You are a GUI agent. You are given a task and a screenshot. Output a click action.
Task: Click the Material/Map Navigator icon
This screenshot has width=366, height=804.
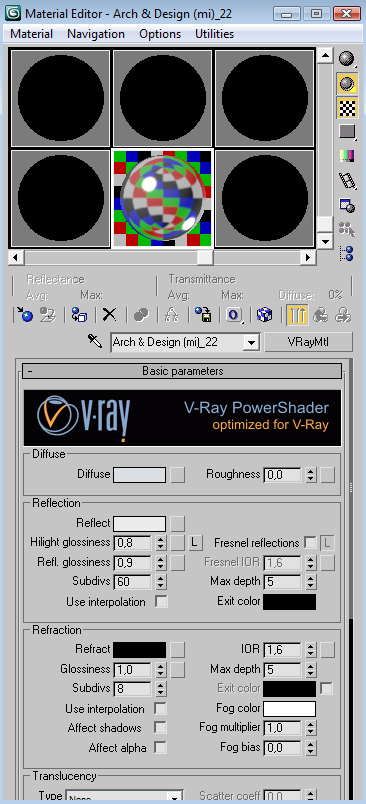pyautogui.click(x=348, y=253)
